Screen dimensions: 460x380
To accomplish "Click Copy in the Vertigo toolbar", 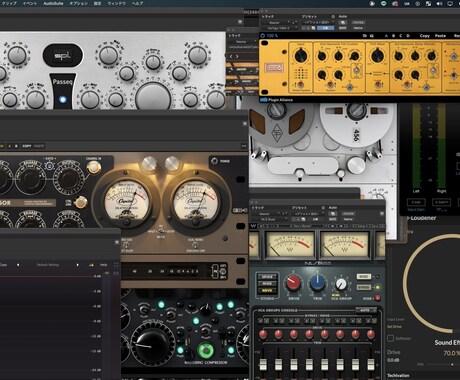I will point(424,36).
